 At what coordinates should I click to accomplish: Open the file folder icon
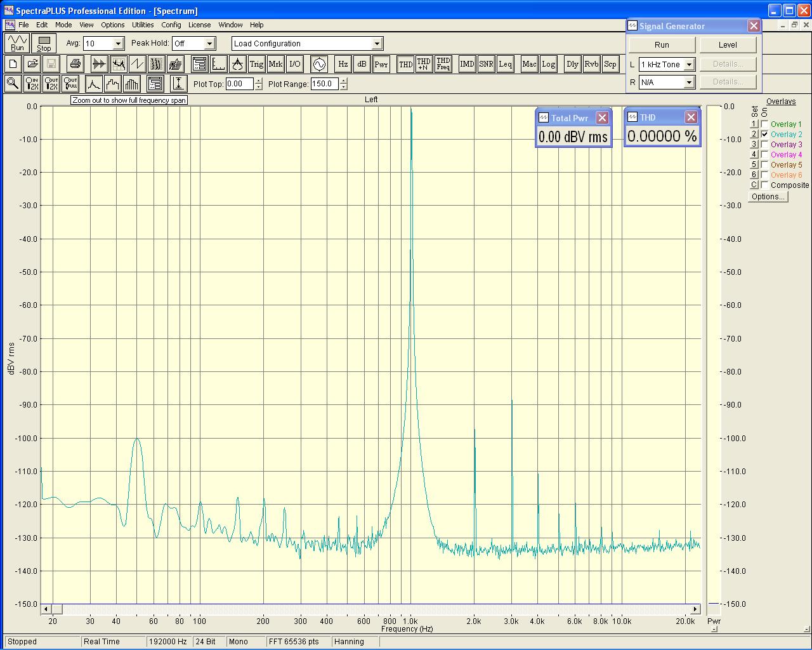pyautogui.click(x=32, y=64)
